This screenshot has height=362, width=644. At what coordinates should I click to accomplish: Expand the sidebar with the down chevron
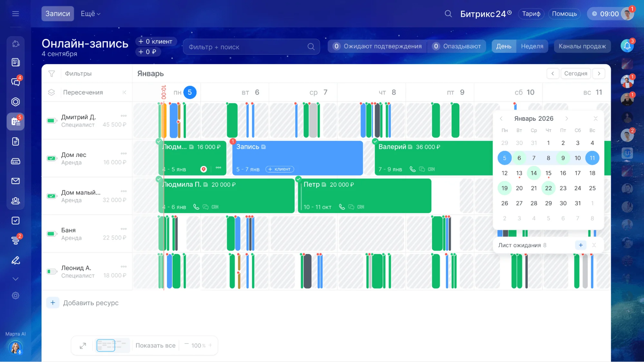[x=15, y=279]
